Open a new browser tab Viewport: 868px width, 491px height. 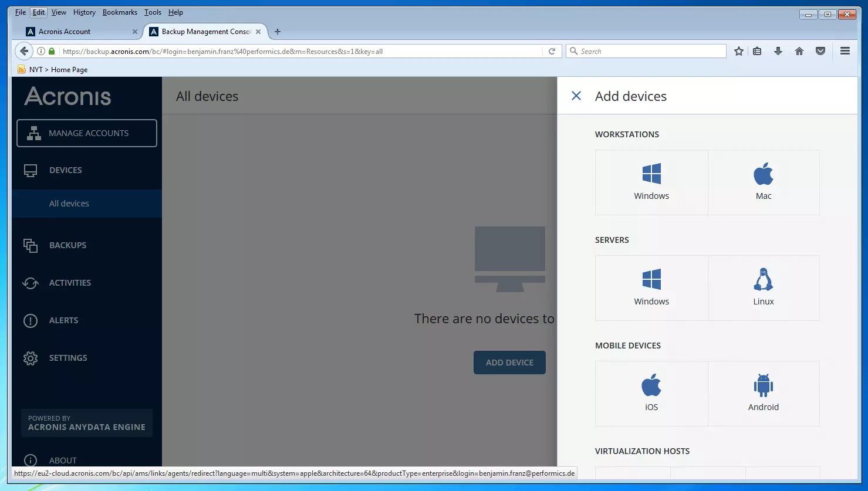pos(278,32)
